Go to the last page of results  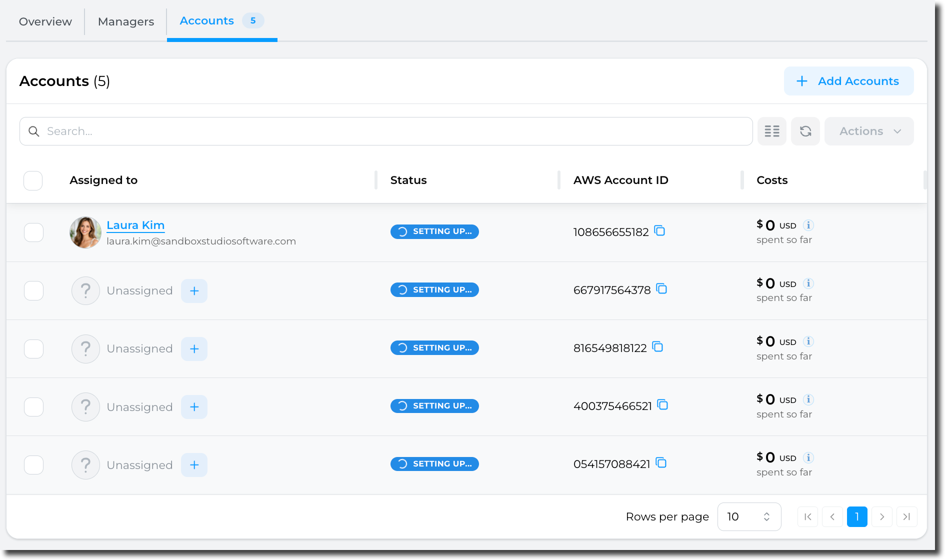coord(906,517)
